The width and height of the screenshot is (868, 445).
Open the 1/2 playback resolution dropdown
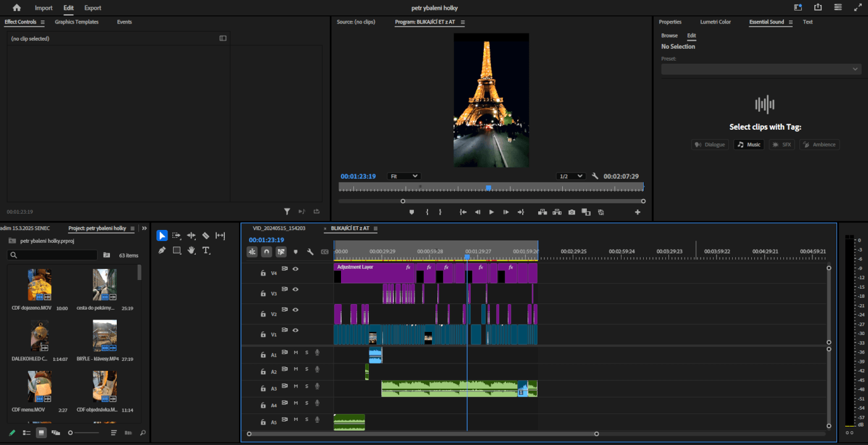[x=570, y=176]
